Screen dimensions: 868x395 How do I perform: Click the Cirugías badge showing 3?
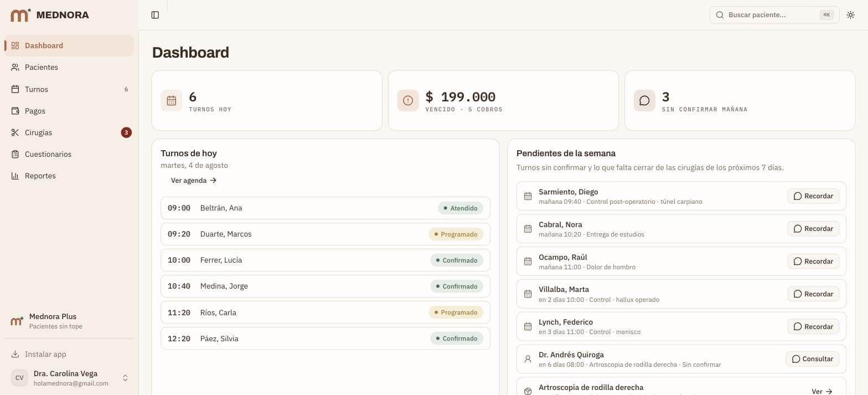click(x=126, y=132)
